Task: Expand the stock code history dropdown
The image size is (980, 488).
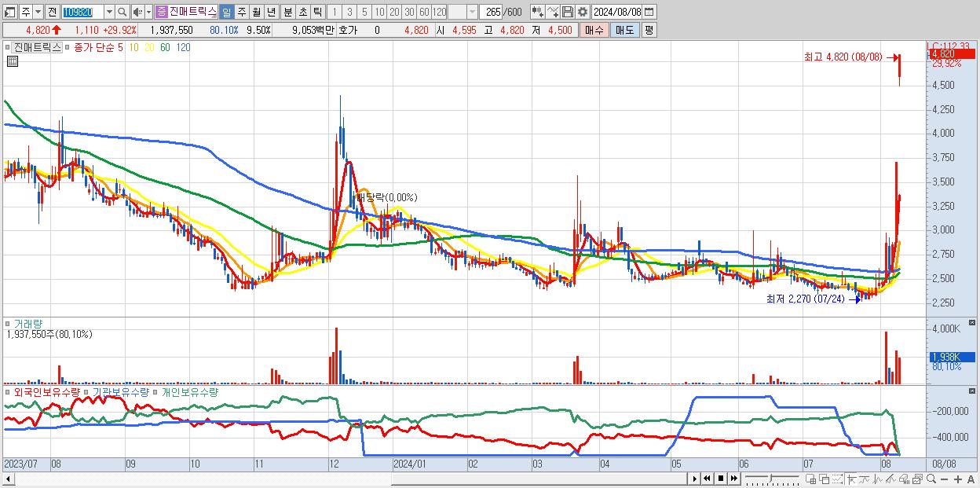Action: pos(109,12)
